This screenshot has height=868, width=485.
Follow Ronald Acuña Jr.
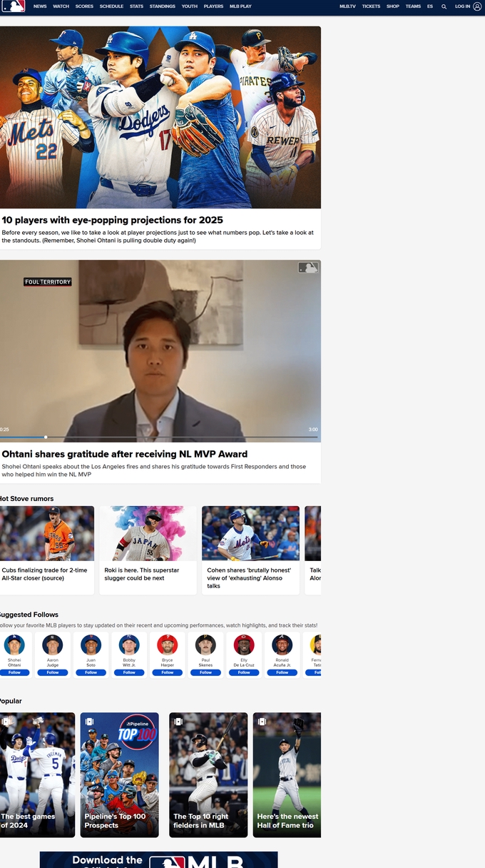[x=282, y=672]
